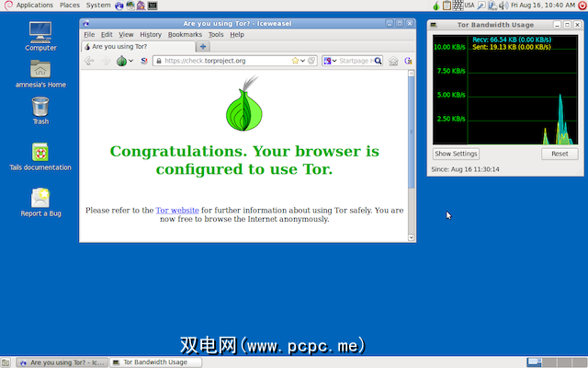This screenshot has width=588, height=368.
Task: Click the lock icon in the address bar
Action: 159,61
